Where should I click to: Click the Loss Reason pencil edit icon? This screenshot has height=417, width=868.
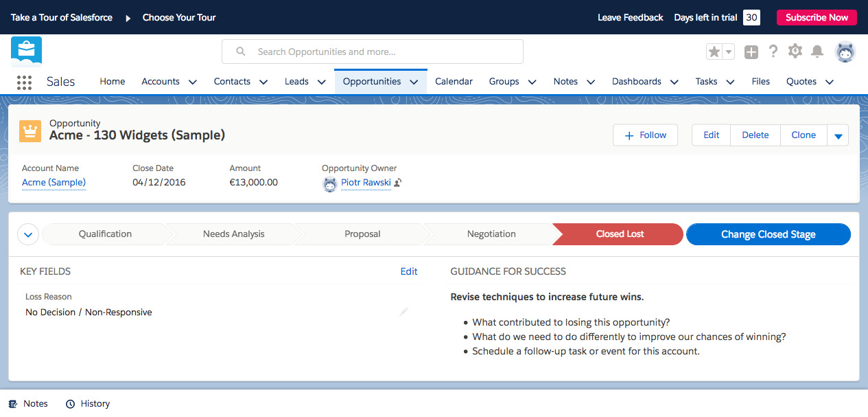click(403, 312)
